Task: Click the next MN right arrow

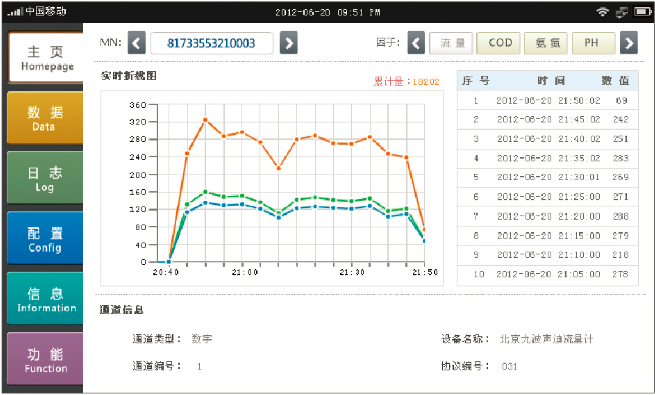Action: point(289,43)
